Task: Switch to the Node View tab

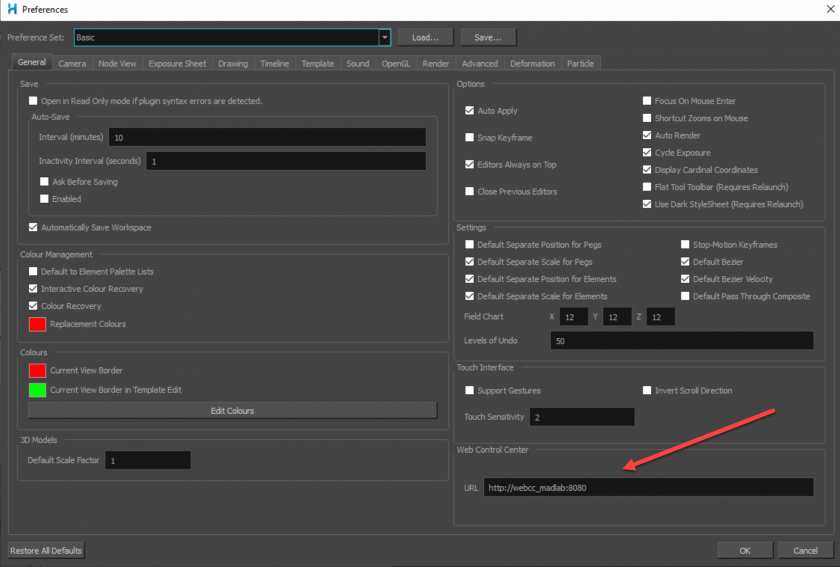Action: coord(117,63)
